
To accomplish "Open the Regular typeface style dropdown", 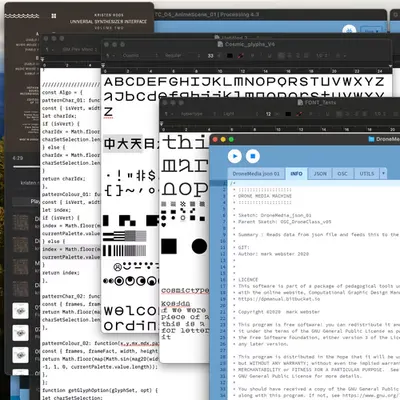I will point(182,56).
